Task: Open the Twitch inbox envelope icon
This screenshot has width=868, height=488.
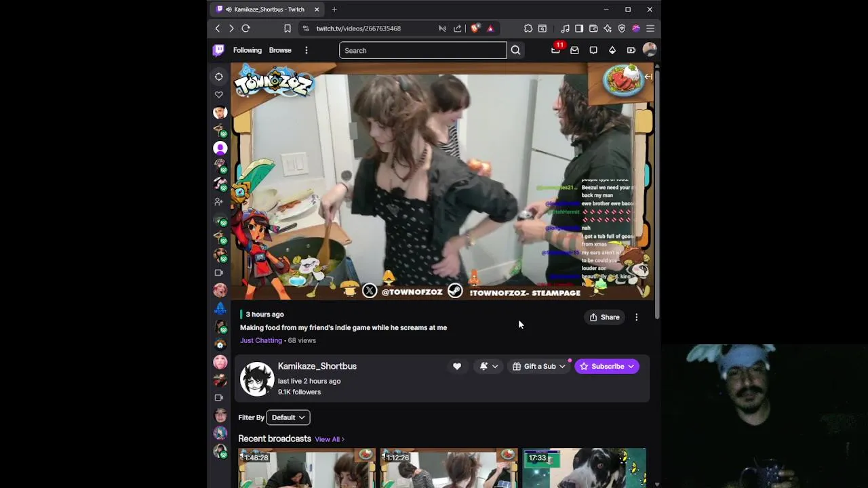Action: (574, 50)
